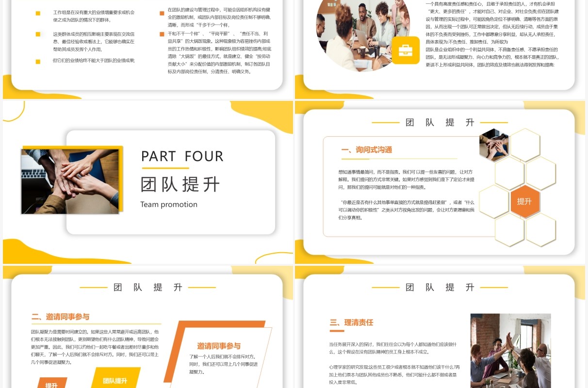Click the yellow briefcase icon

point(406,50)
